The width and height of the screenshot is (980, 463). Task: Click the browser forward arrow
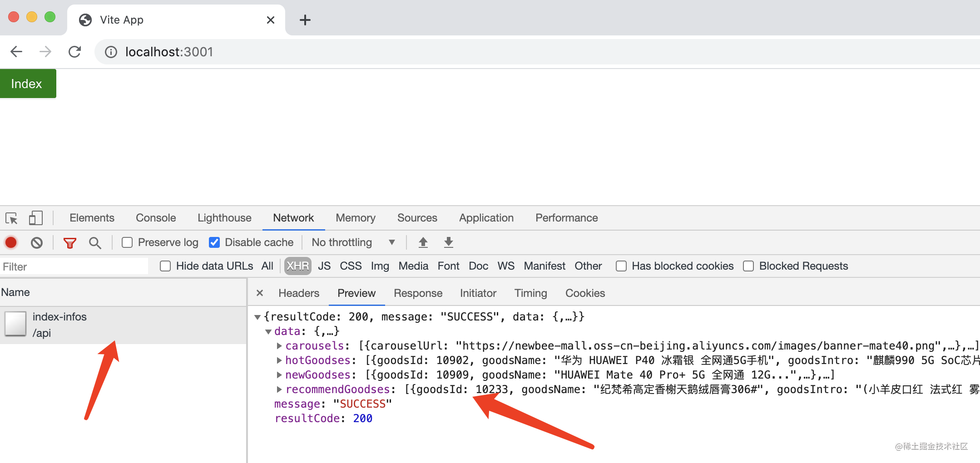coord(45,52)
